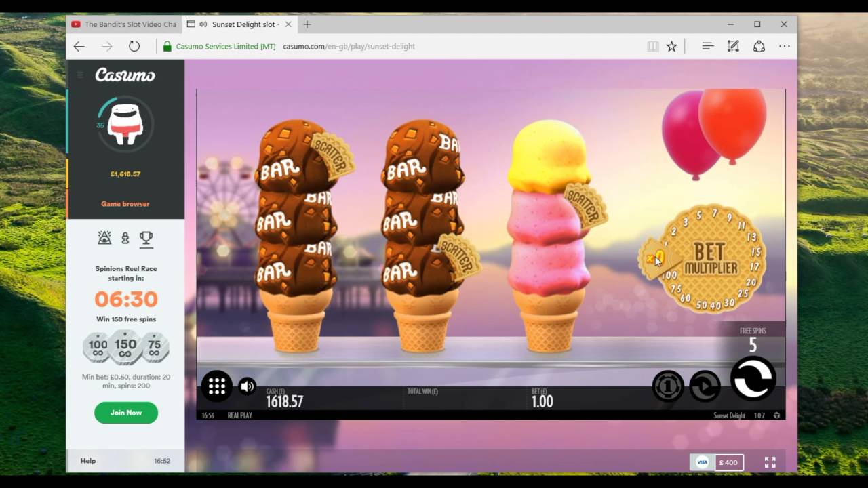
Task: Click the TOTAL WIN field label
Action: click(422, 391)
